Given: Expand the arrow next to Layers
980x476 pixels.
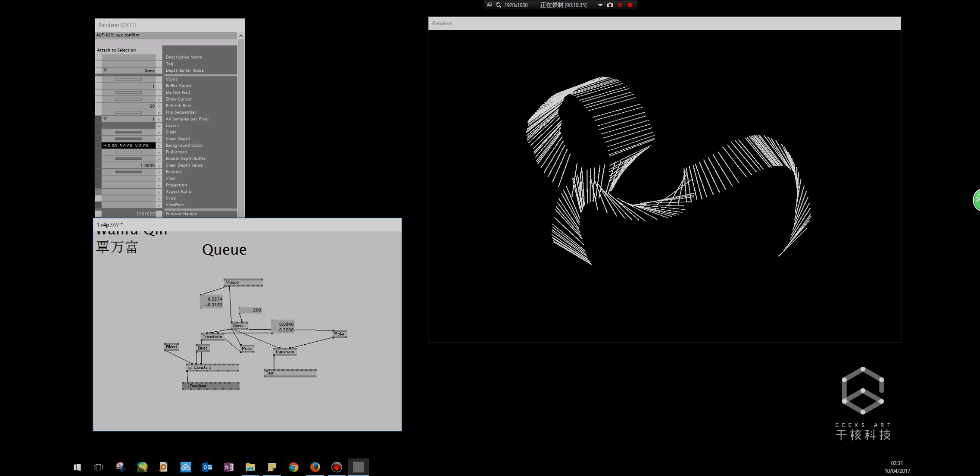Looking at the screenshot, I should coord(159,126).
